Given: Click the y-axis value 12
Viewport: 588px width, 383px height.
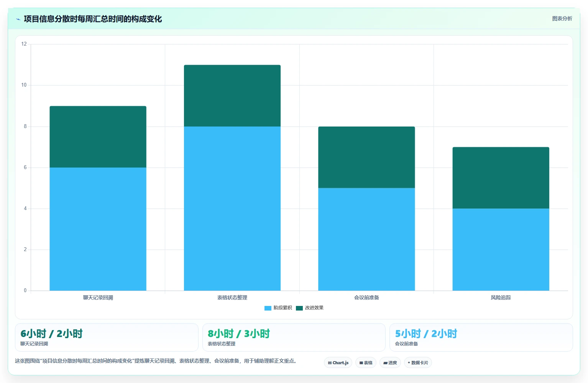Looking at the screenshot, I should pyautogui.click(x=24, y=44).
